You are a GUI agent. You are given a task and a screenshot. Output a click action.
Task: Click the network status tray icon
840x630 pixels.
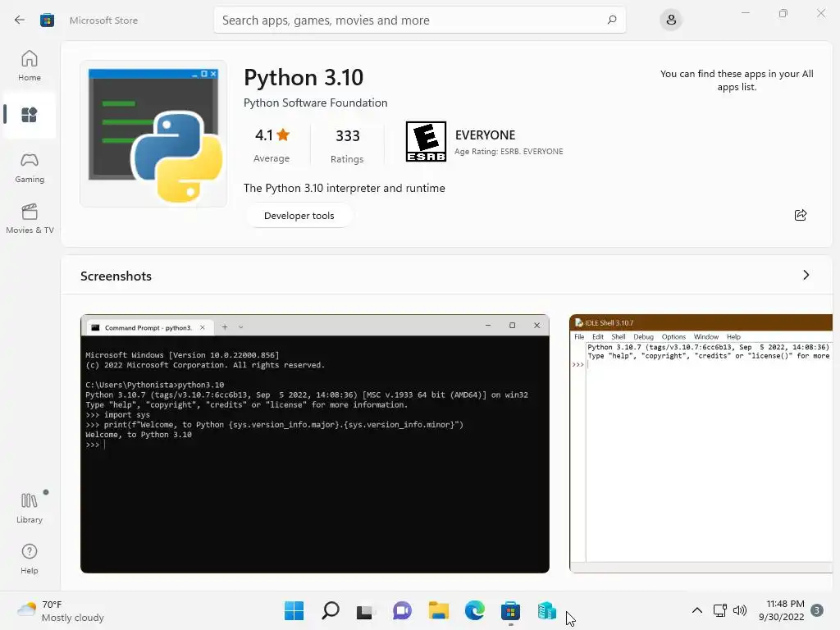click(720, 610)
